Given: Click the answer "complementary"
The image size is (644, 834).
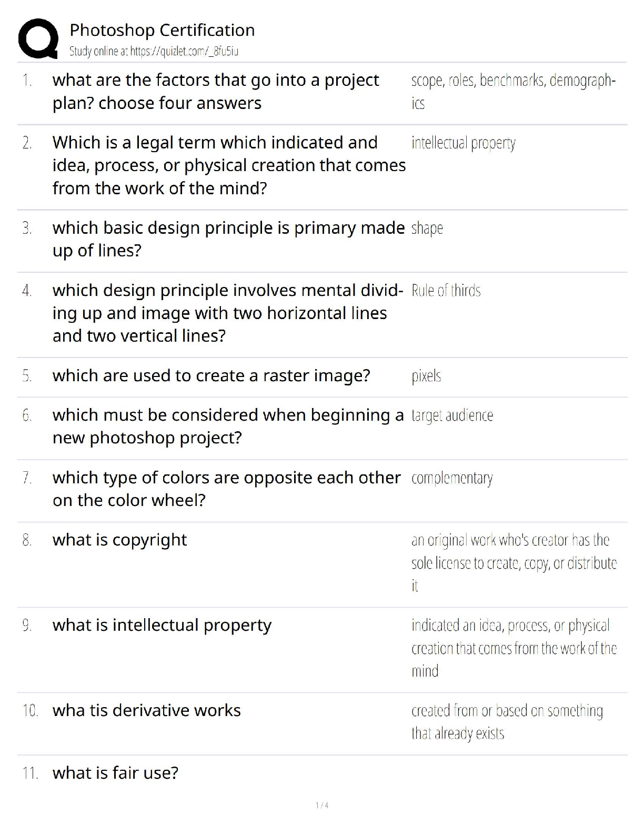Looking at the screenshot, I should [x=451, y=478].
